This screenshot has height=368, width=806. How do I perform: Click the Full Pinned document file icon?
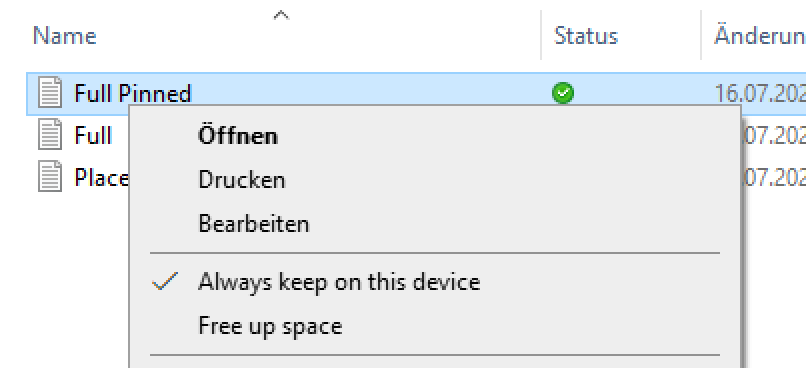[x=50, y=93]
